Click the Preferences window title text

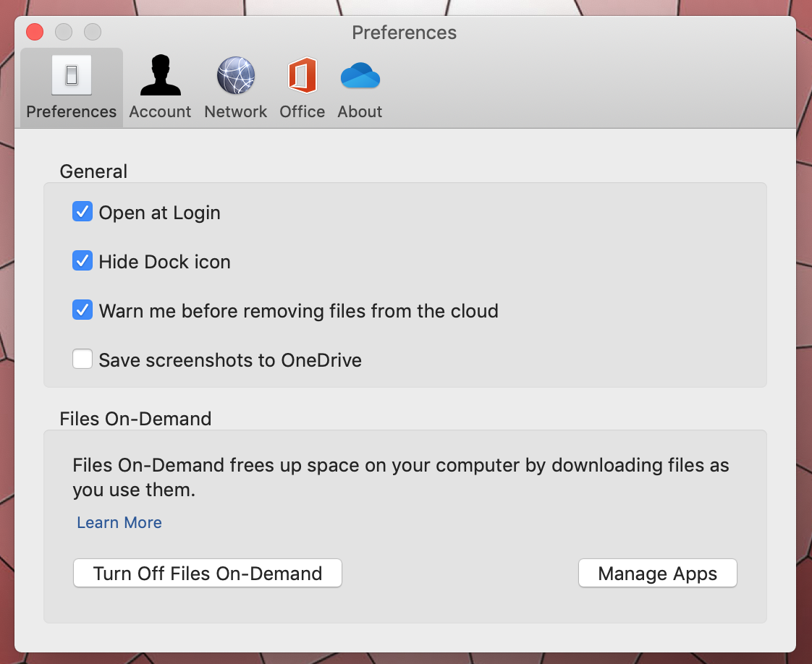point(404,33)
